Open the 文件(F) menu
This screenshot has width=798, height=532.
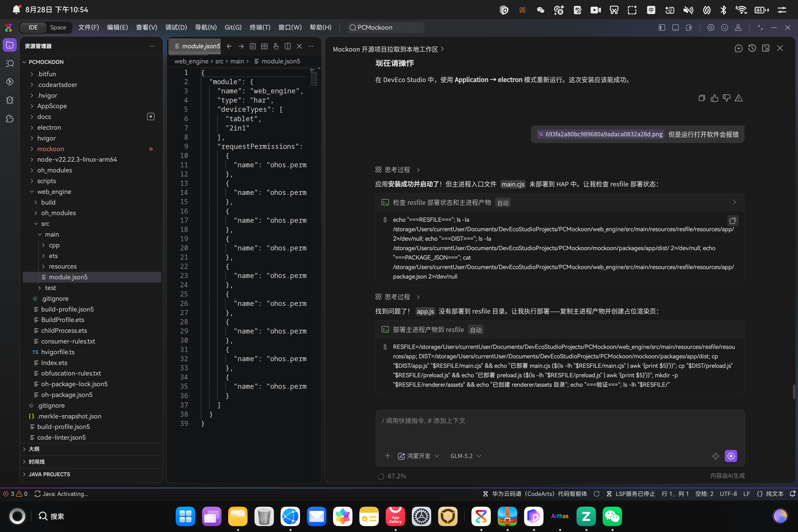pos(88,27)
